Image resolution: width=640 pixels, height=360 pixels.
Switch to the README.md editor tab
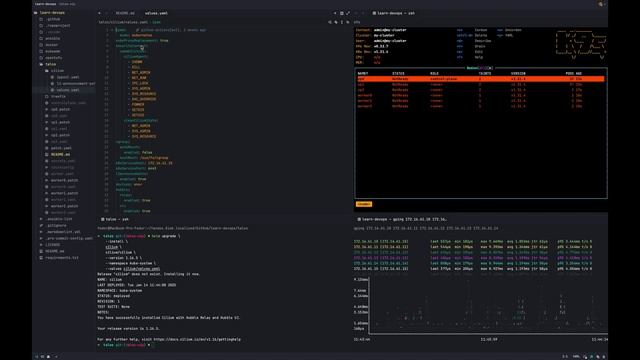click(x=125, y=13)
